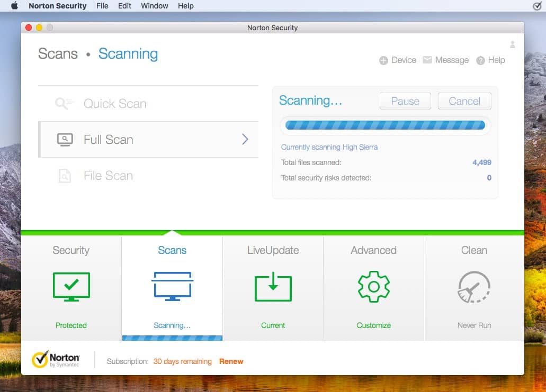Open the Norton Security menu
Viewport: 546px width, 392px height.
(57, 6)
